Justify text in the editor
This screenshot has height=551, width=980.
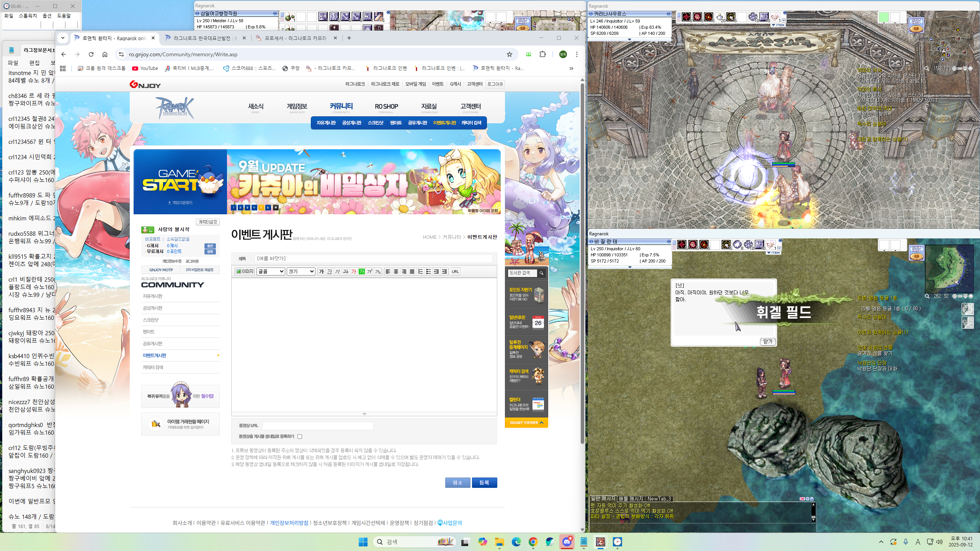pyautogui.click(x=412, y=271)
